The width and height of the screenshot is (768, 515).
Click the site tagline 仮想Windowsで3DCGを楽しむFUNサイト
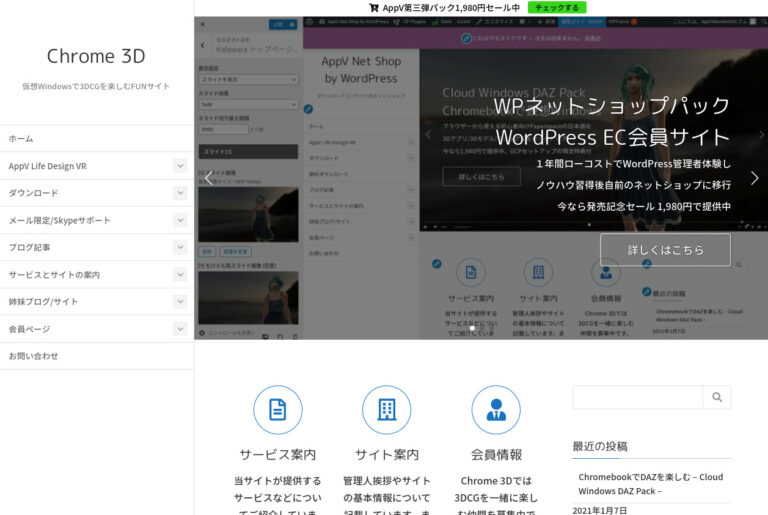(96, 86)
